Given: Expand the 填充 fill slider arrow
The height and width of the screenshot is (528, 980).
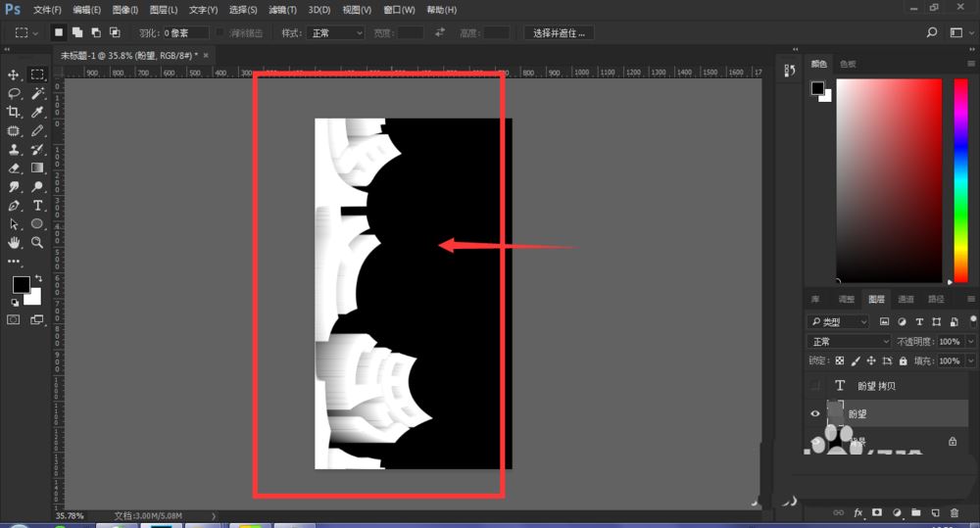Looking at the screenshot, I should tap(970, 360).
